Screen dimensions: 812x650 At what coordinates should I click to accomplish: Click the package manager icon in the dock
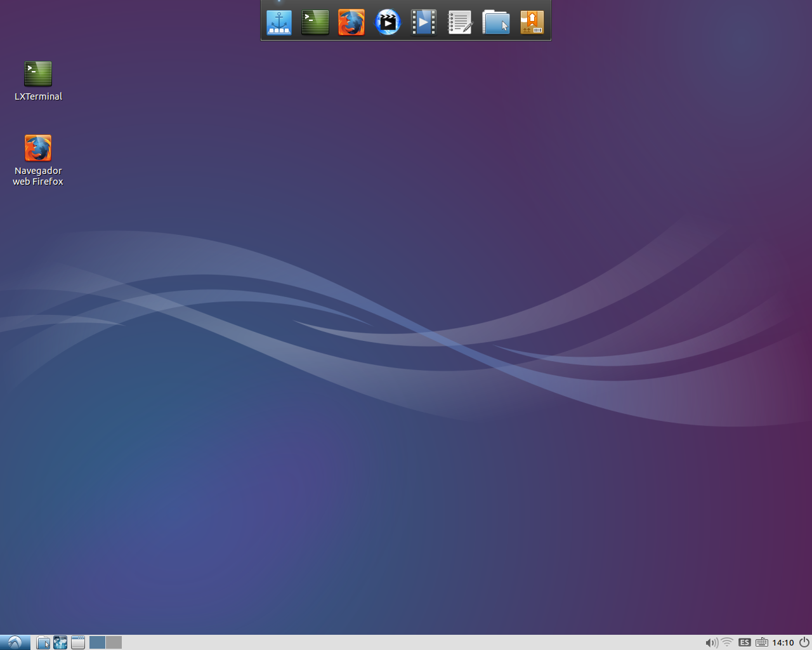tap(532, 21)
